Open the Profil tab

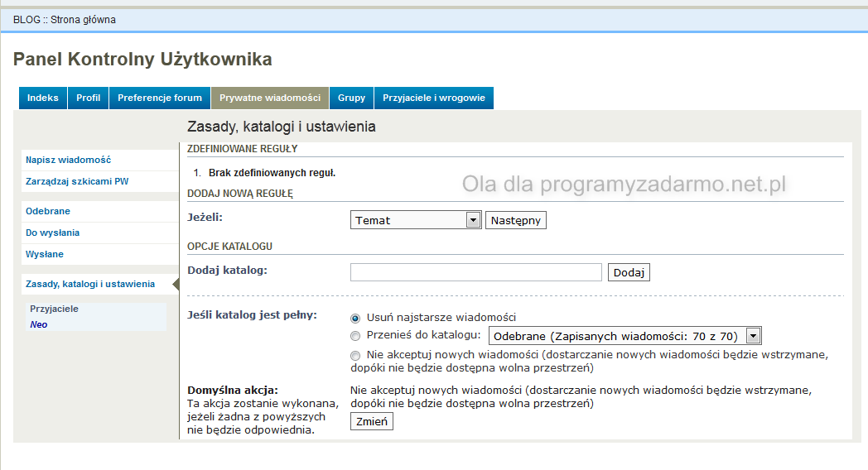click(x=88, y=98)
